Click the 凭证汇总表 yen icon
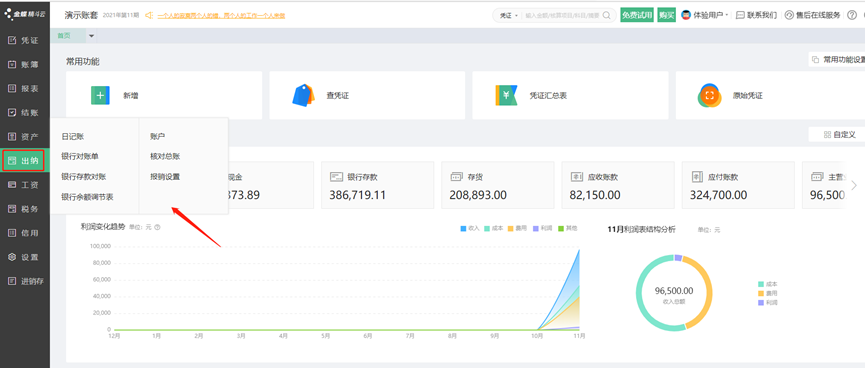 506,95
